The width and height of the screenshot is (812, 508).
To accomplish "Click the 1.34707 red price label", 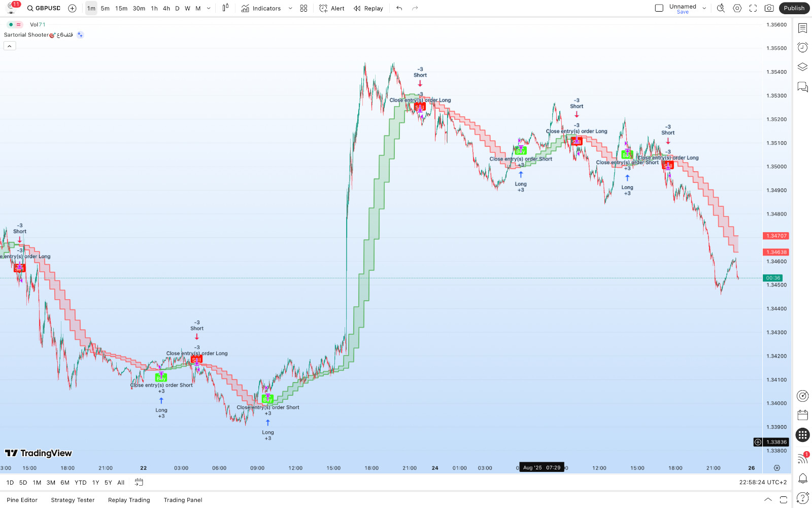I will 776,236.
